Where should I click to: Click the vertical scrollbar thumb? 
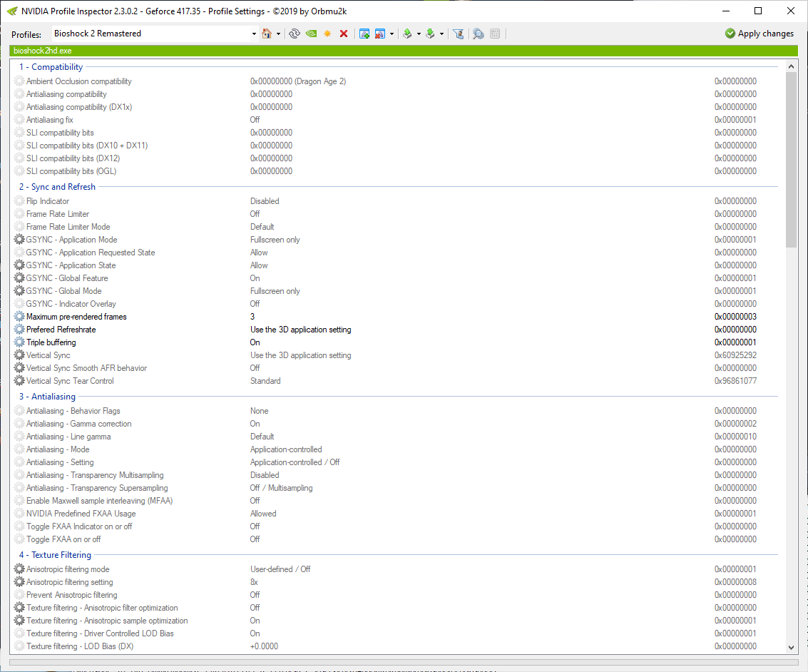pyautogui.click(x=791, y=160)
